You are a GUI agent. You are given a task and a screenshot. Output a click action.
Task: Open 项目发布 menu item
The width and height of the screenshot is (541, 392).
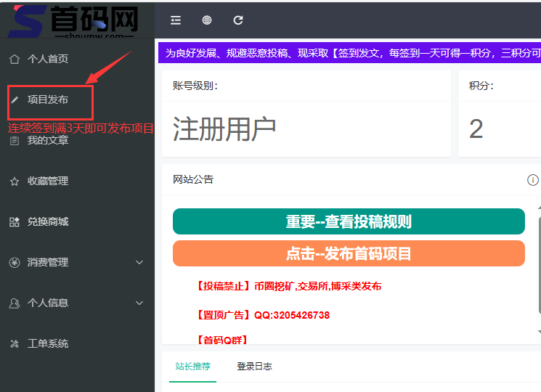[x=77, y=100]
